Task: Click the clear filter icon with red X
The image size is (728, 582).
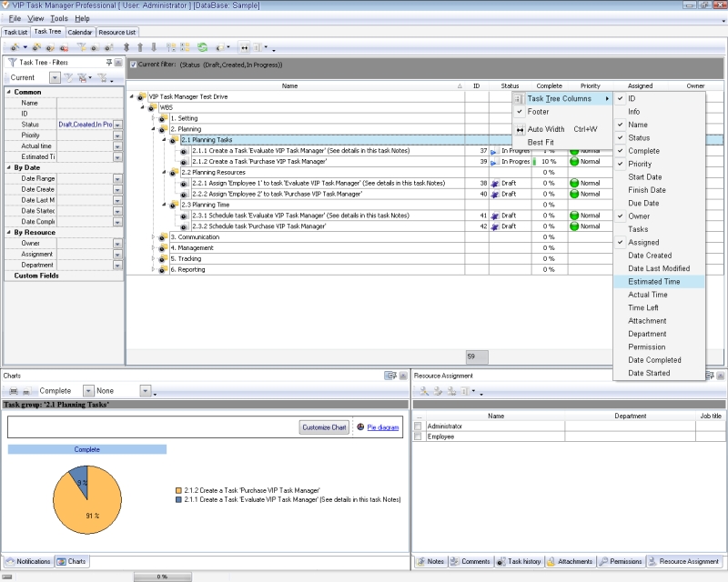Action: [x=82, y=77]
